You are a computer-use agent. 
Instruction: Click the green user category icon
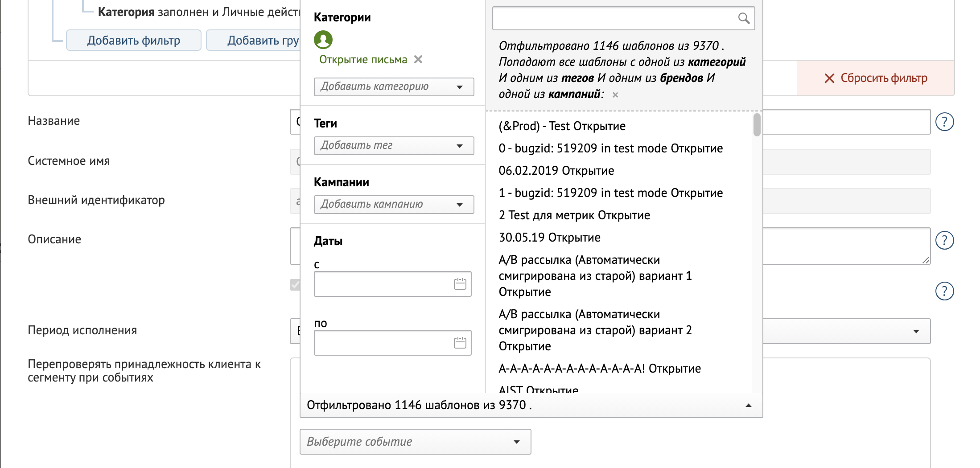click(x=323, y=40)
